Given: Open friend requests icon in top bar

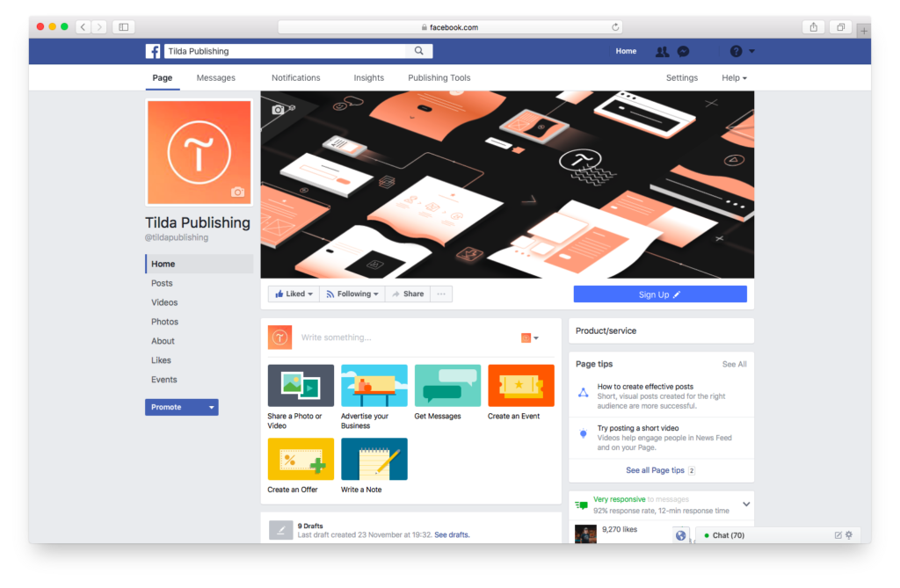Looking at the screenshot, I should click(x=662, y=52).
